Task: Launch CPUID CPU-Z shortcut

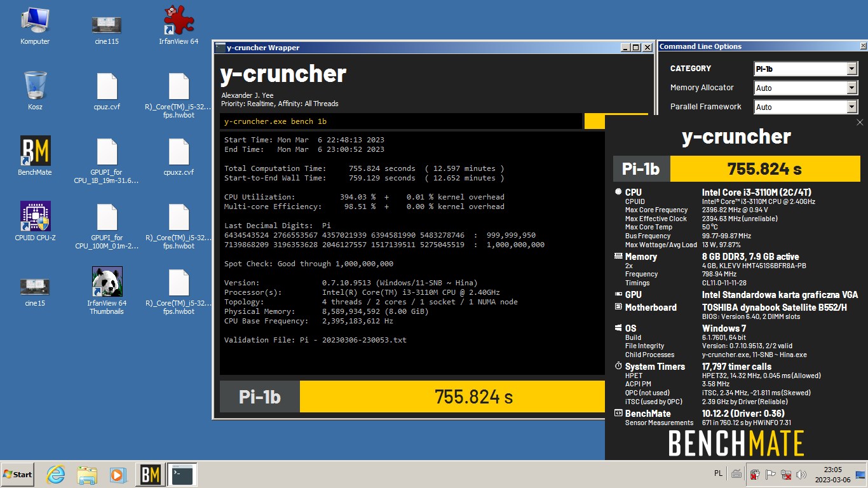Action: click(35, 222)
